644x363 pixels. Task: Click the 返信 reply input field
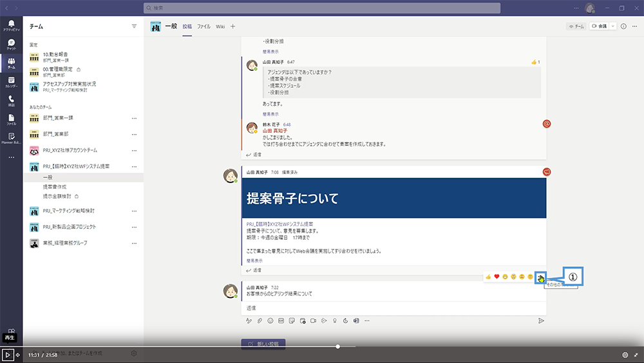393,308
